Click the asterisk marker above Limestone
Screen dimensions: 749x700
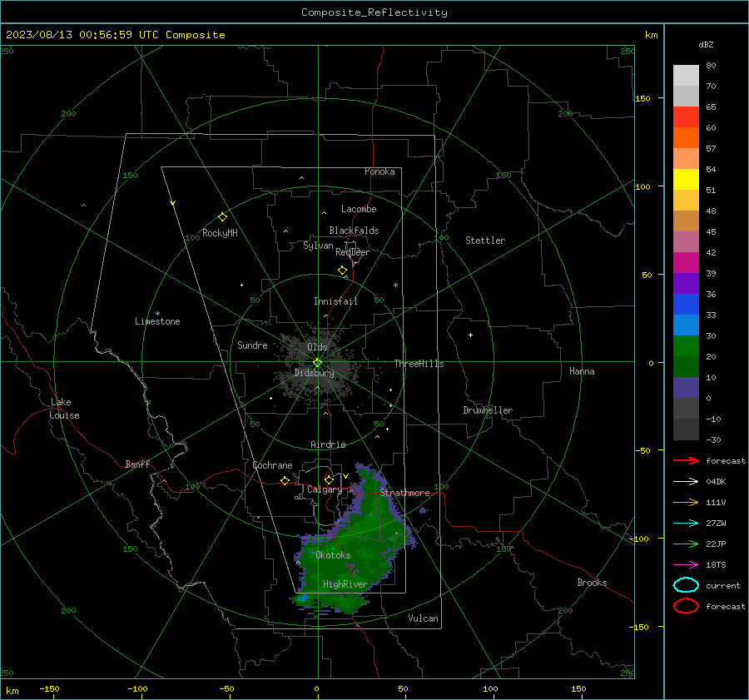pos(157,314)
